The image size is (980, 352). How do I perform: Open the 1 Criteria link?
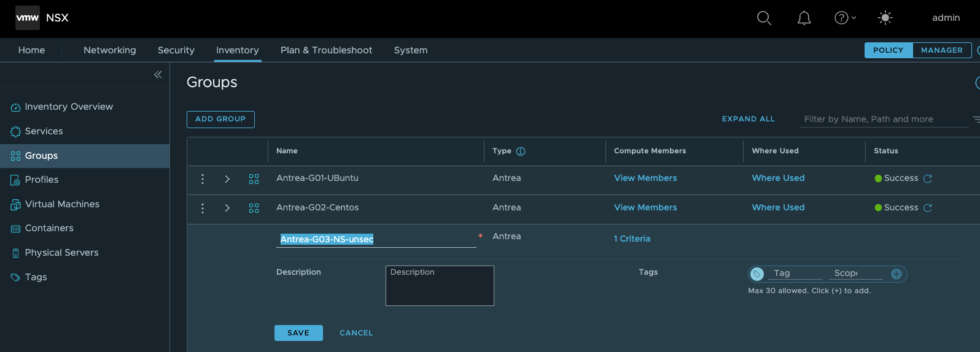click(x=632, y=239)
